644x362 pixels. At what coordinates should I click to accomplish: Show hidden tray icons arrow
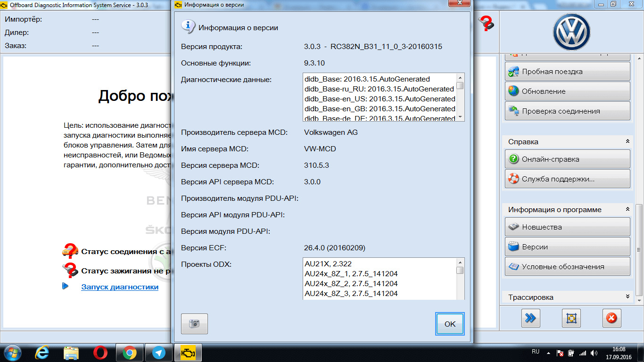pos(549,353)
